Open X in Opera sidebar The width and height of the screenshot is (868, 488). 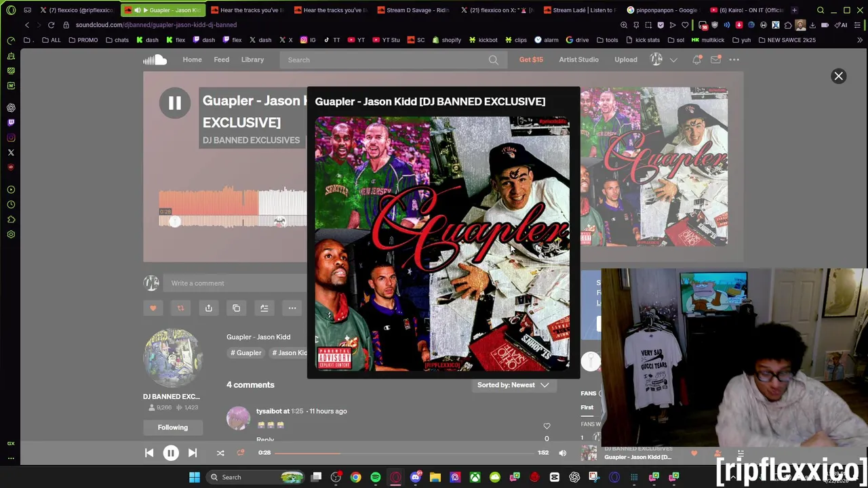[x=11, y=152]
